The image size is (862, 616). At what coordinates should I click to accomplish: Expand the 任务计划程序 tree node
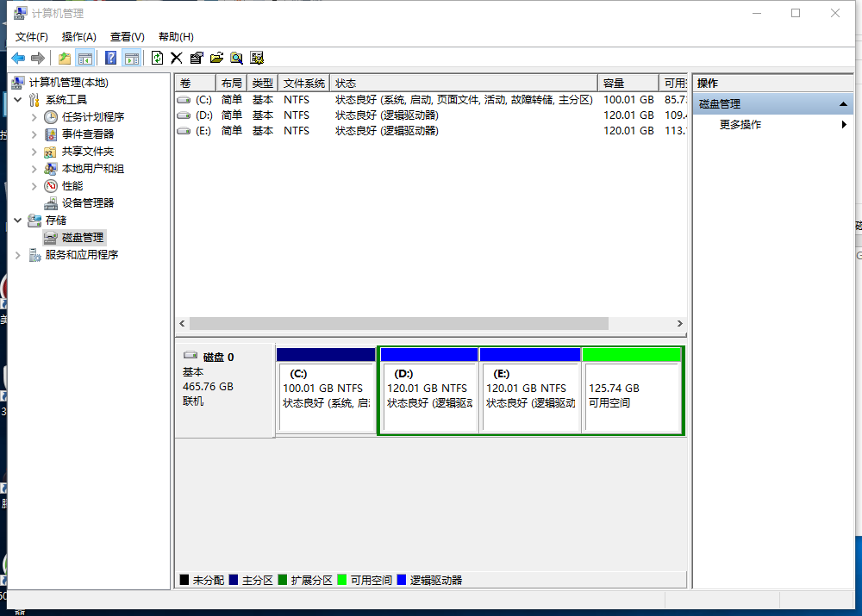click(x=34, y=117)
